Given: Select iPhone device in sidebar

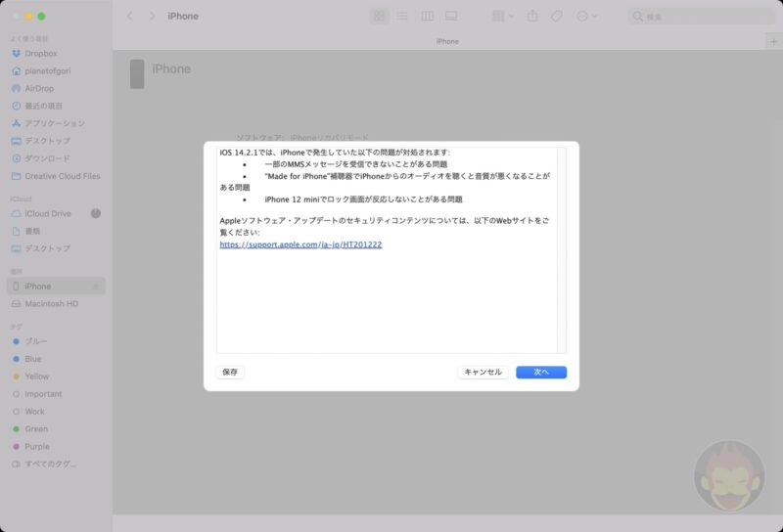Looking at the screenshot, I should (56, 286).
